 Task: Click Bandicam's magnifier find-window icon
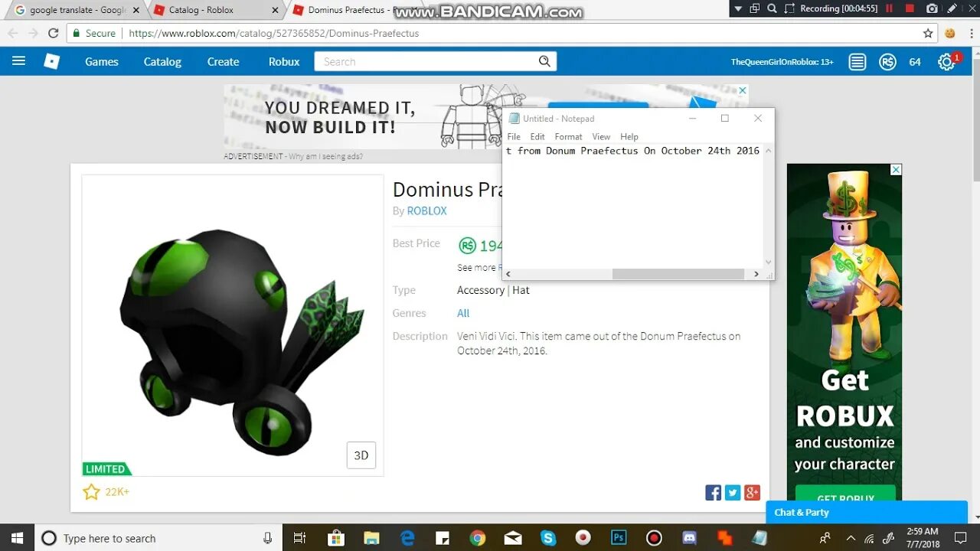pos(772,8)
